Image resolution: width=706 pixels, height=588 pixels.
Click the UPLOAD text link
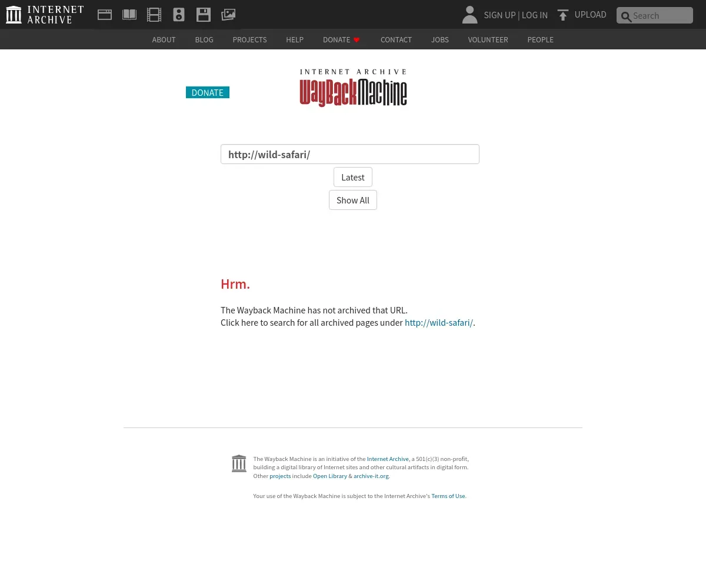(590, 15)
